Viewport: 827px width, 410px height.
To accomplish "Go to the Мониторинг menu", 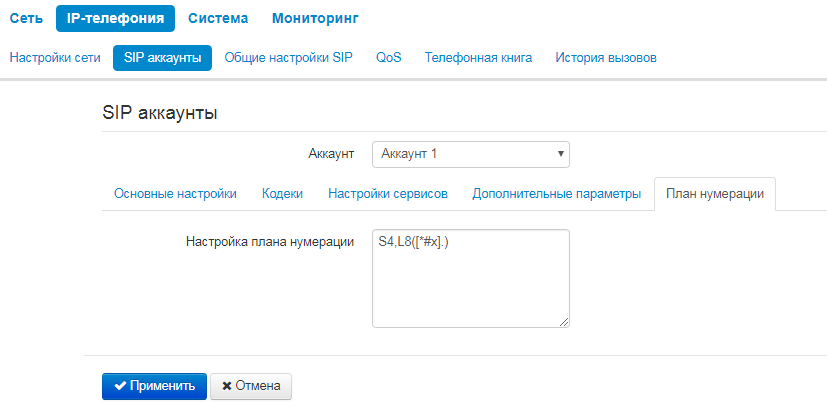I will pyautogui.click(x=315, y=18).
